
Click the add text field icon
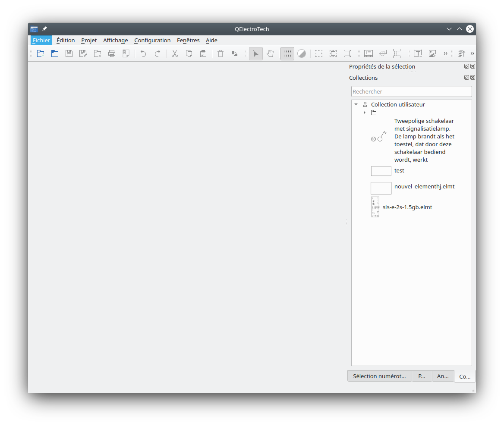click(x=418, y=53)
